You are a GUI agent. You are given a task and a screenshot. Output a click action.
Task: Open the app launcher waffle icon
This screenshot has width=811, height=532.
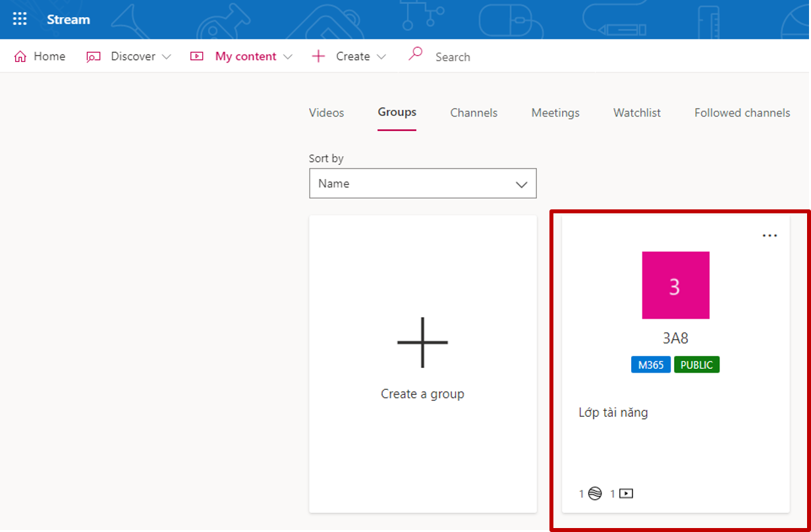[x=20, y=19]
